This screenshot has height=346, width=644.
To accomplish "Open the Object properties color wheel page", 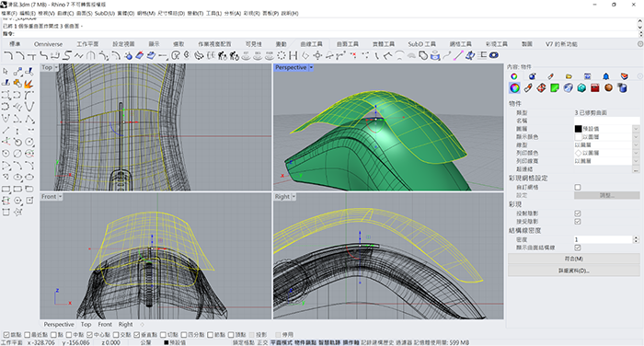I will click(514, 88).
